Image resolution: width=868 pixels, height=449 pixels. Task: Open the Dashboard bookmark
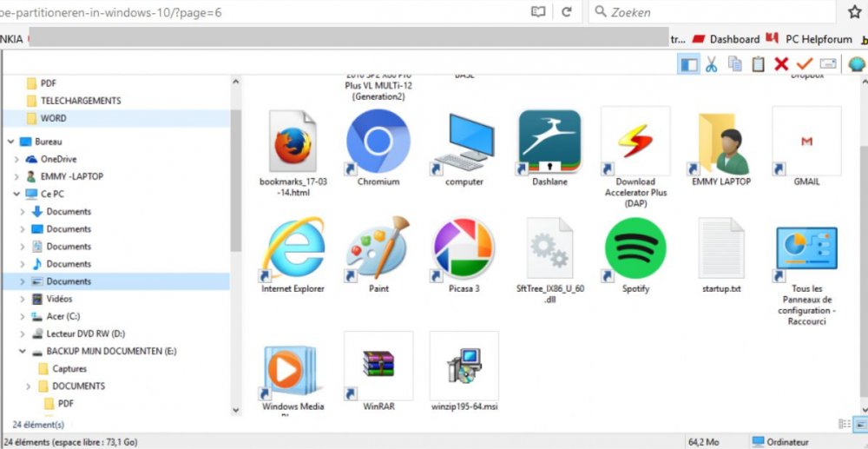pyautogui.click(x=727, y=39)
